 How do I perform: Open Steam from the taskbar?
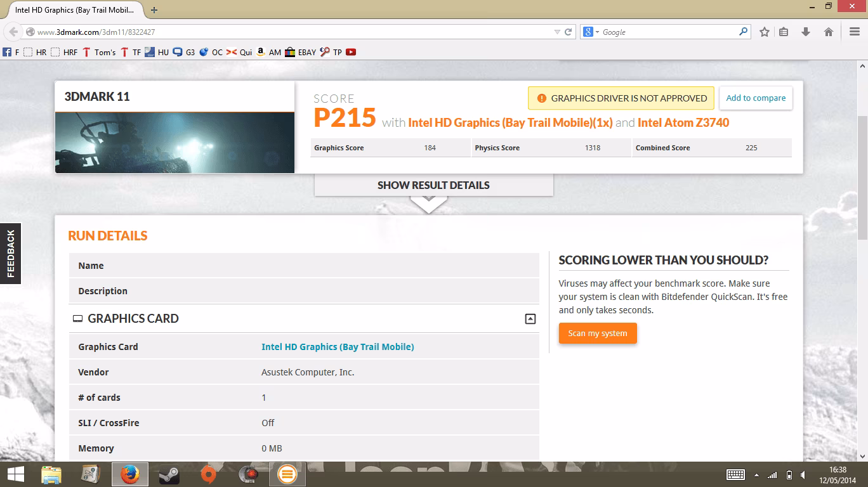(x=169, y=474)
